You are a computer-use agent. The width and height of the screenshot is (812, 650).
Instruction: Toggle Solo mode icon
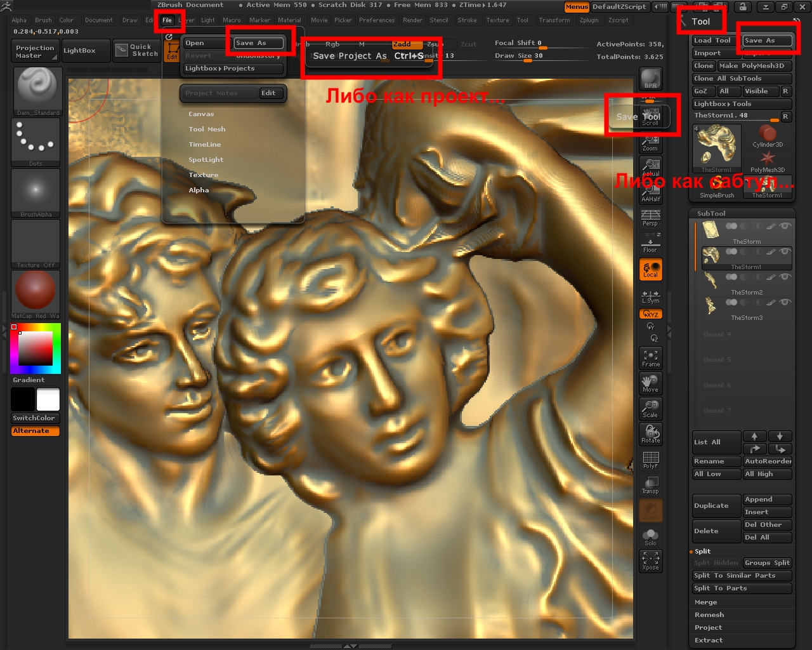[651, 536]
